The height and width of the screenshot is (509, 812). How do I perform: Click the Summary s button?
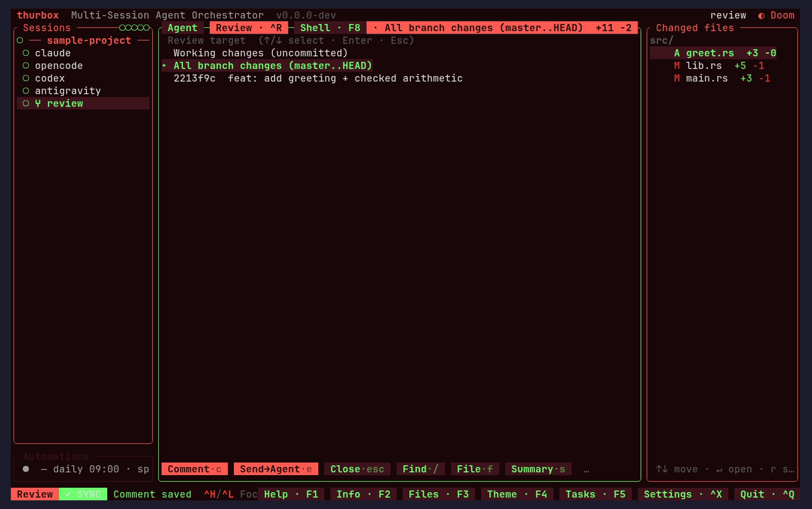tap(538, 469)
